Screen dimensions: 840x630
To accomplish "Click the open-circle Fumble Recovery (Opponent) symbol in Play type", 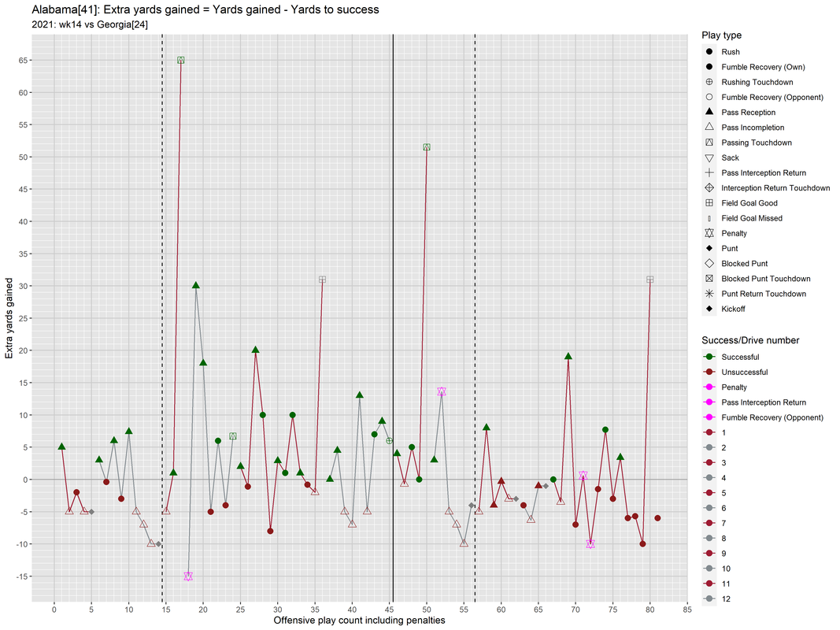I will pyautogui.click(x=709, y=97).
